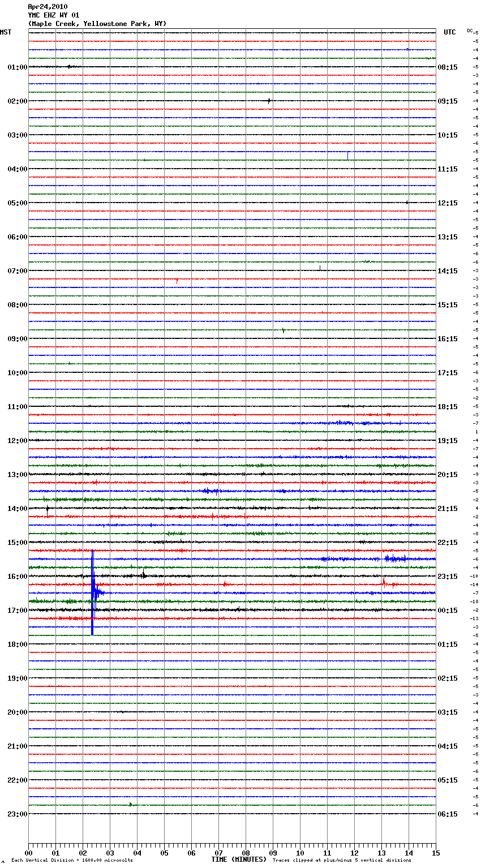Click the small black spike on 02:00 trace
This screenshot has width=481, height=868.
269,101
